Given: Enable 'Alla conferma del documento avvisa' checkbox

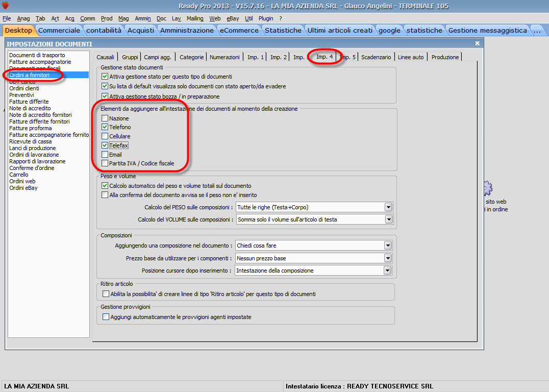Looking at the screenshot, I should point(105,195).
